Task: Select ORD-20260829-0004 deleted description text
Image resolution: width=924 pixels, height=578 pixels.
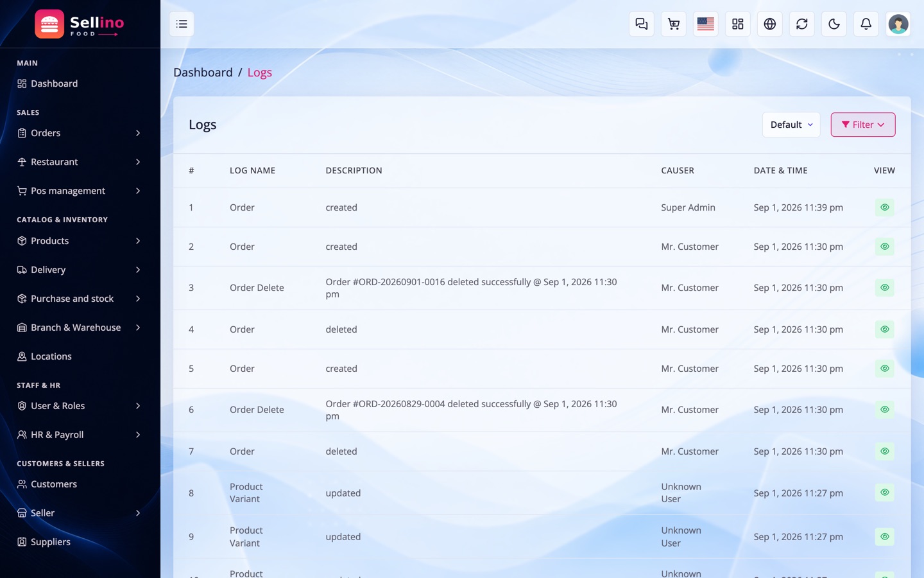Action: click(471, 410)
